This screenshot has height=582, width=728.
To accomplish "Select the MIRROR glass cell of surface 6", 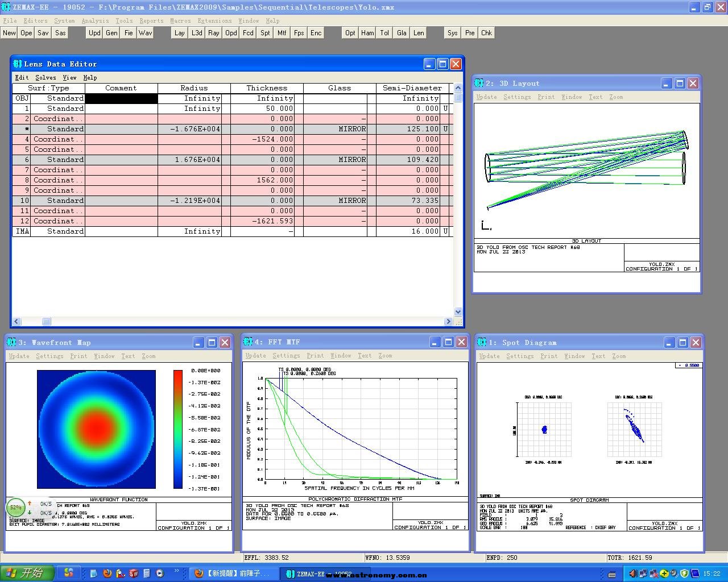I will click(x=335, y=160).
